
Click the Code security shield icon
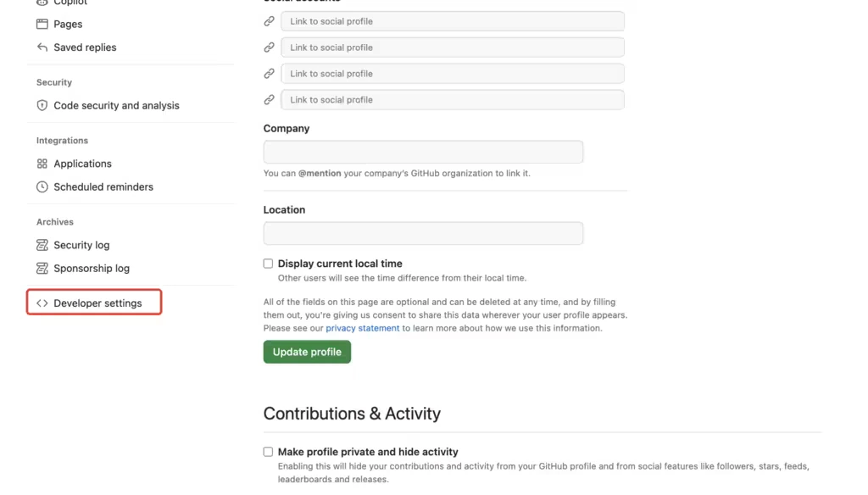pos(42,105)
